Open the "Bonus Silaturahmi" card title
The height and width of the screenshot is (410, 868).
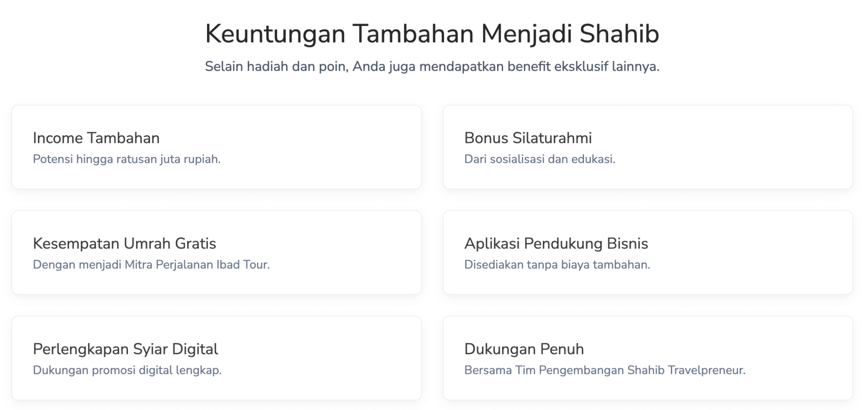click(x=528, y=138)
